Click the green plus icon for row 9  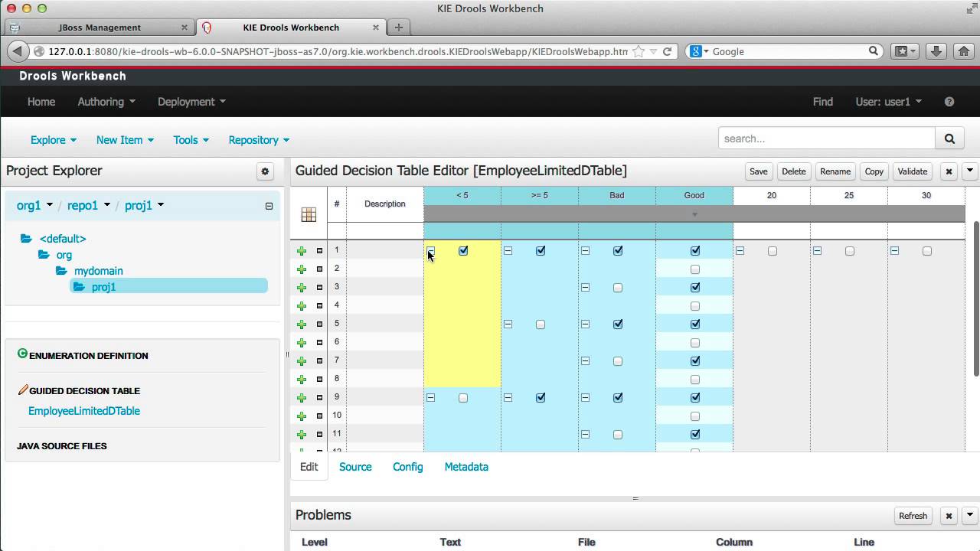pyautogui.click(x=302, y=398)
